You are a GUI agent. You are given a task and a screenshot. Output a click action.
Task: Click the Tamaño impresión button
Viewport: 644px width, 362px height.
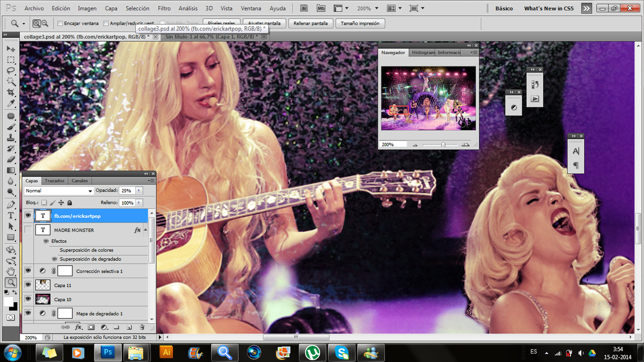(360, 24)
